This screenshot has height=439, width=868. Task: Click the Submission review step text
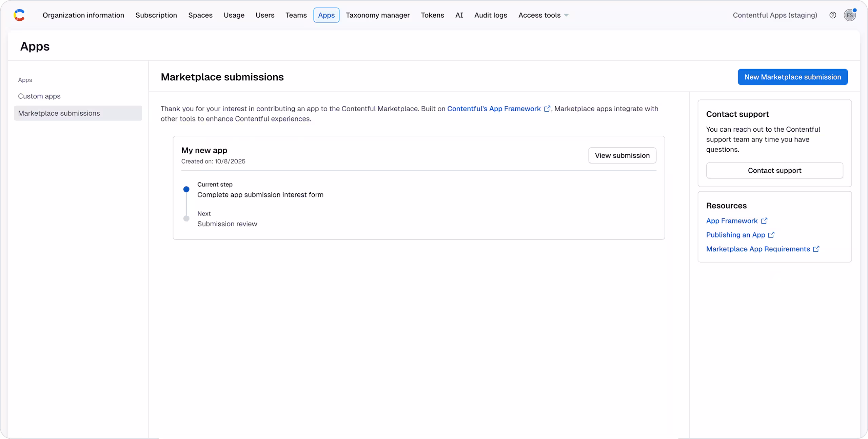click(227, 224)
